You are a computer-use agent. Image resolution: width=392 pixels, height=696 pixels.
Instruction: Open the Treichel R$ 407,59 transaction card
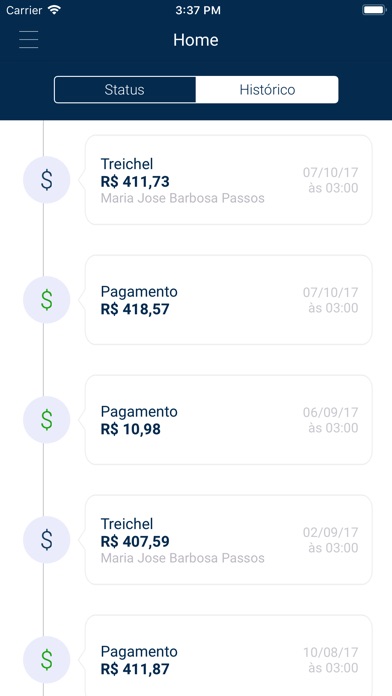pos(228,540)
